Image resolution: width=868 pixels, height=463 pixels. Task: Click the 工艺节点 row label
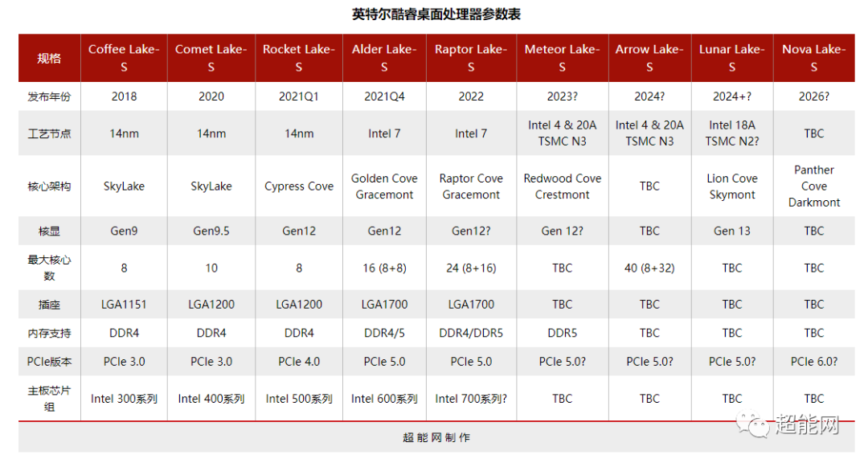(49, 133)
